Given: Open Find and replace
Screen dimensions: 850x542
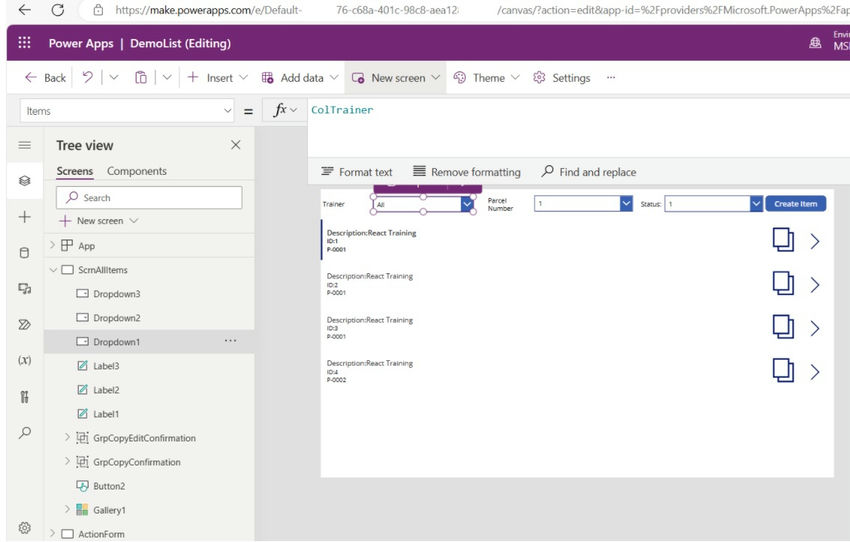Looking at the screenshot, I should point(589,172).
